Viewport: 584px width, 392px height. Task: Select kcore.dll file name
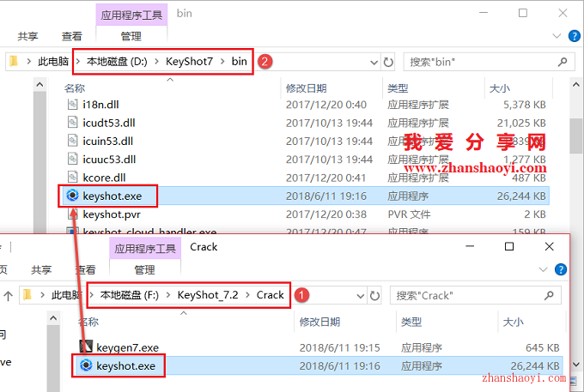(104, 178)
